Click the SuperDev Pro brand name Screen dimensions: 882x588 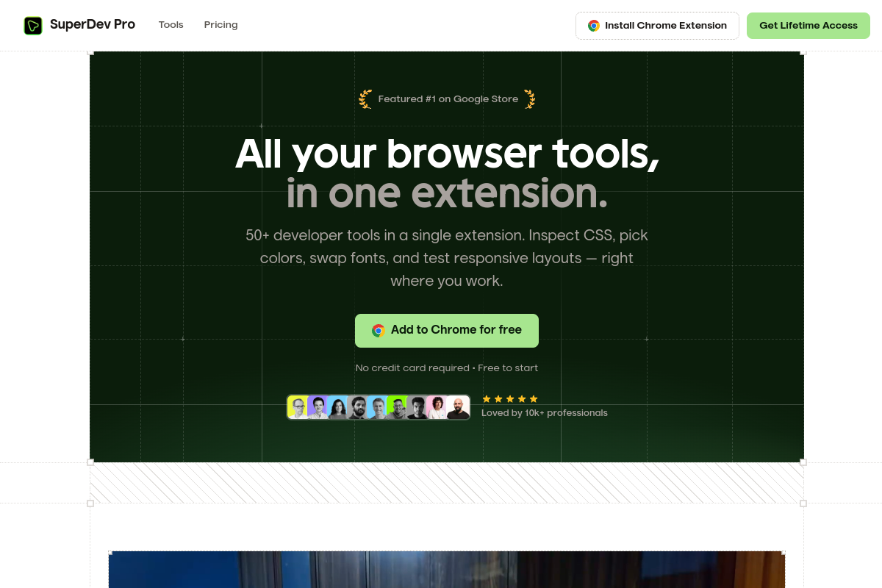[93, 25]
